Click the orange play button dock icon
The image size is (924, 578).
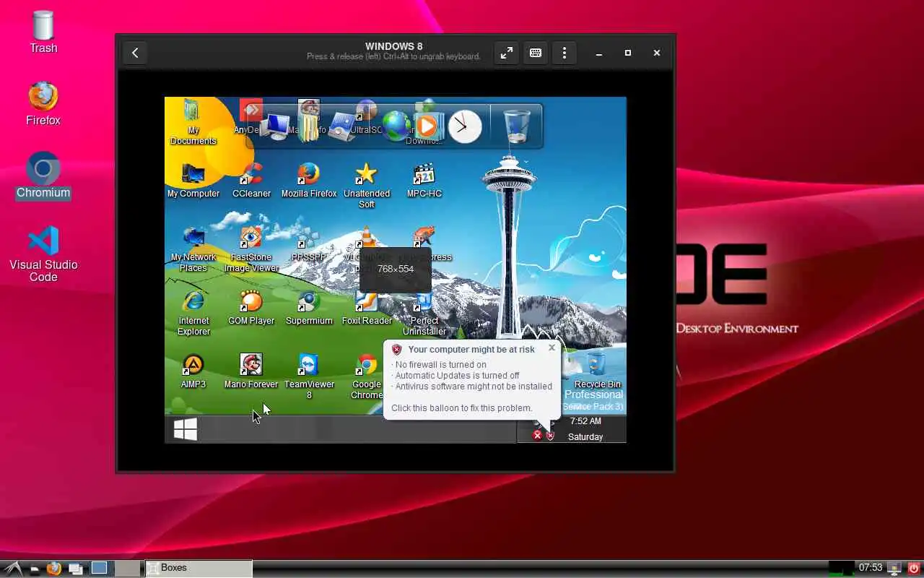(427, 126)
